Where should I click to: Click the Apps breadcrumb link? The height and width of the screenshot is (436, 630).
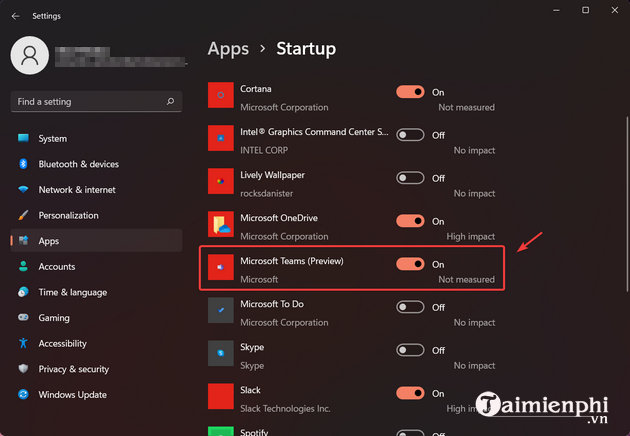click(x=228, y=49)
